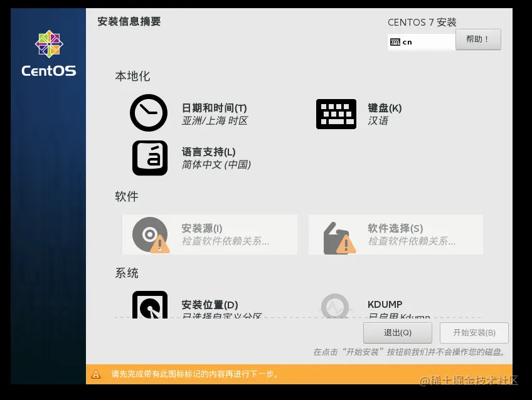
Task: Open the installation destination disk icon
Action: [150, 305]
